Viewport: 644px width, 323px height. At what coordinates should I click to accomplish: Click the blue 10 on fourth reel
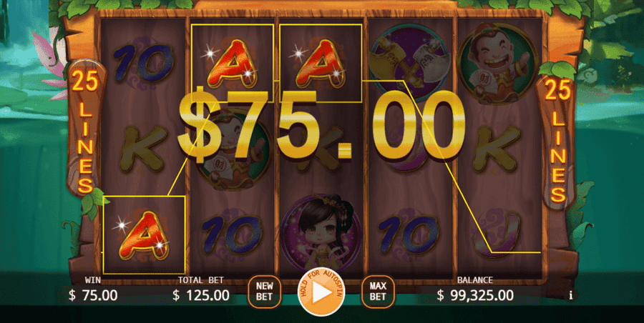tap(408, 235)
